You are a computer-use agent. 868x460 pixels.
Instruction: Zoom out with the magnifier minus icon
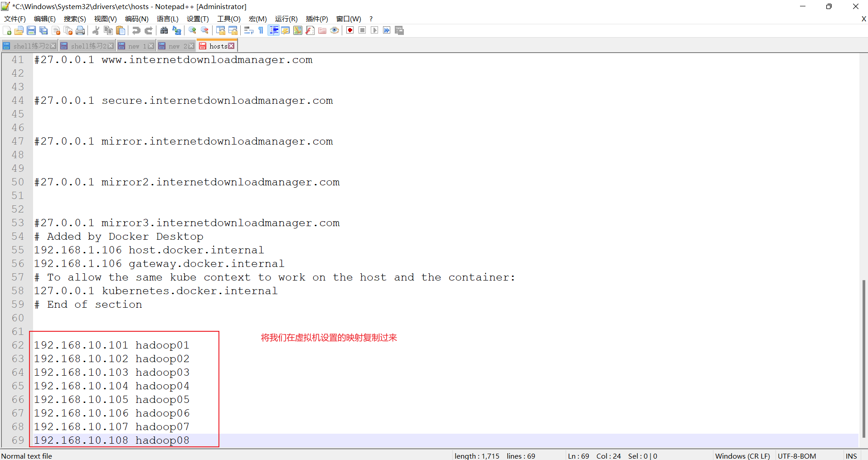tap(204, 30)
